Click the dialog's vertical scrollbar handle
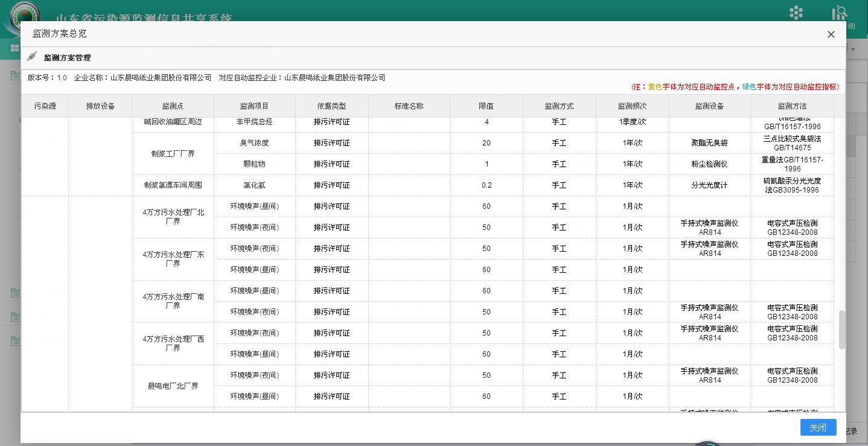The image size is (868, 446). [x=842, y=330]
